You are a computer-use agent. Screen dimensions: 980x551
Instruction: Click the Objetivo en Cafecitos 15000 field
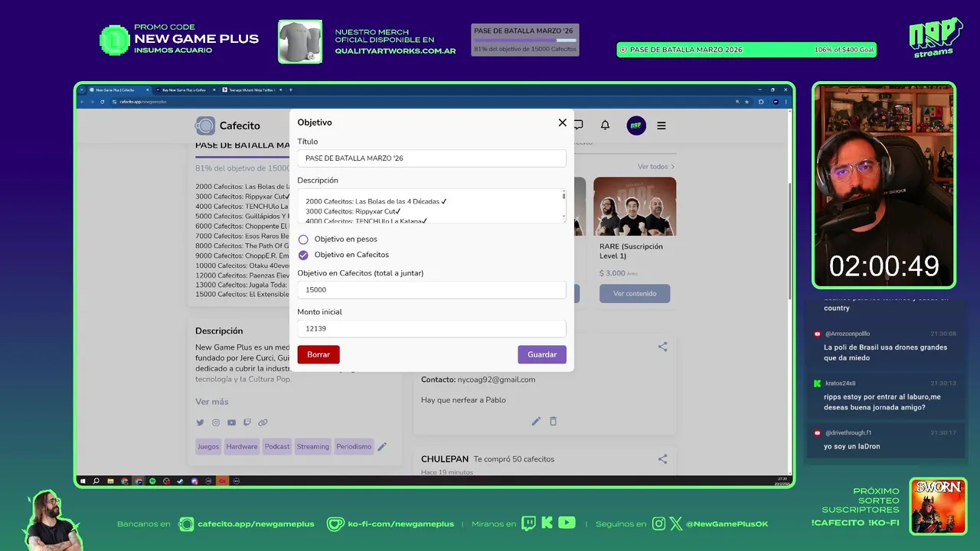(432, 290)
